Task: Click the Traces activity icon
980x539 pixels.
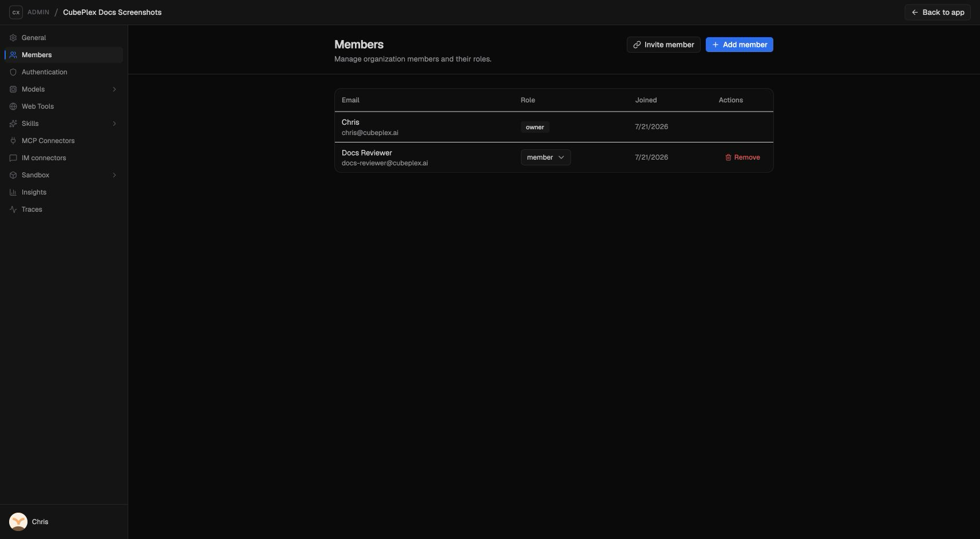Action: click(x=13, y=209)
